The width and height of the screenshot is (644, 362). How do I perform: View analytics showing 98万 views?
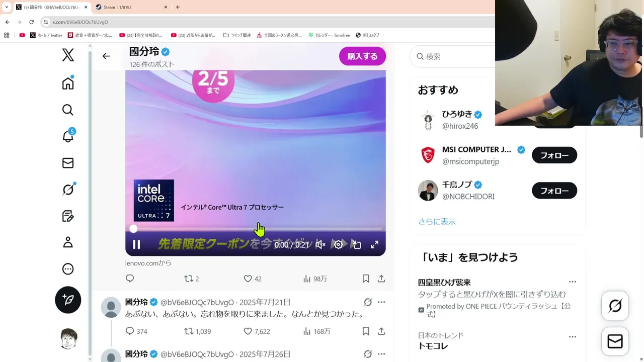pyautogui.click(x=315, y=279)
